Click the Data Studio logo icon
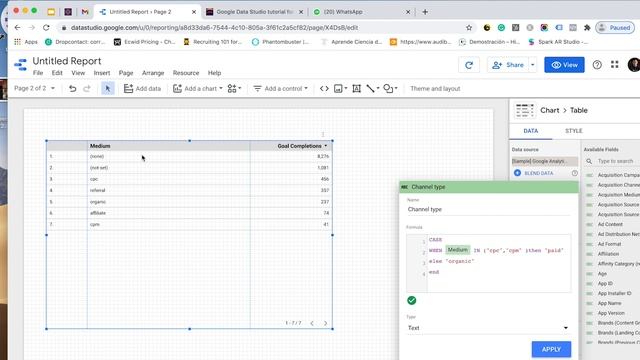This screenshot has width=640, height=360. click(20, 64)
